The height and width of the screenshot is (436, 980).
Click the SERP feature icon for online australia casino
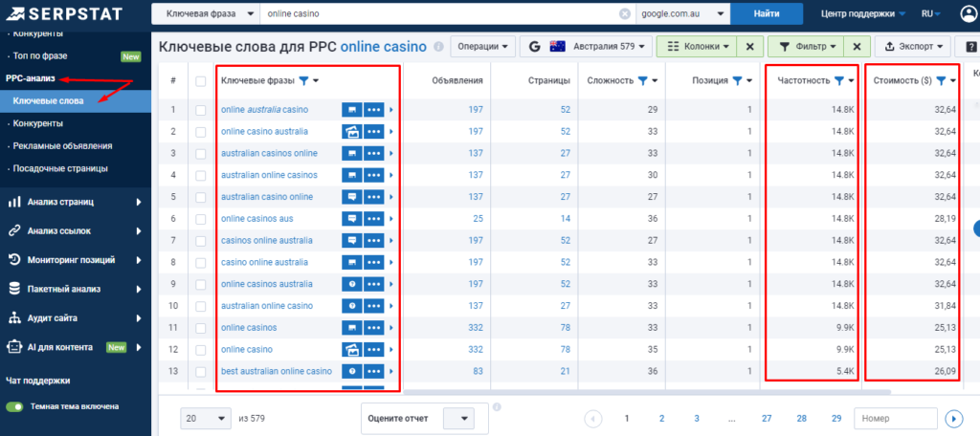(352, 110)
